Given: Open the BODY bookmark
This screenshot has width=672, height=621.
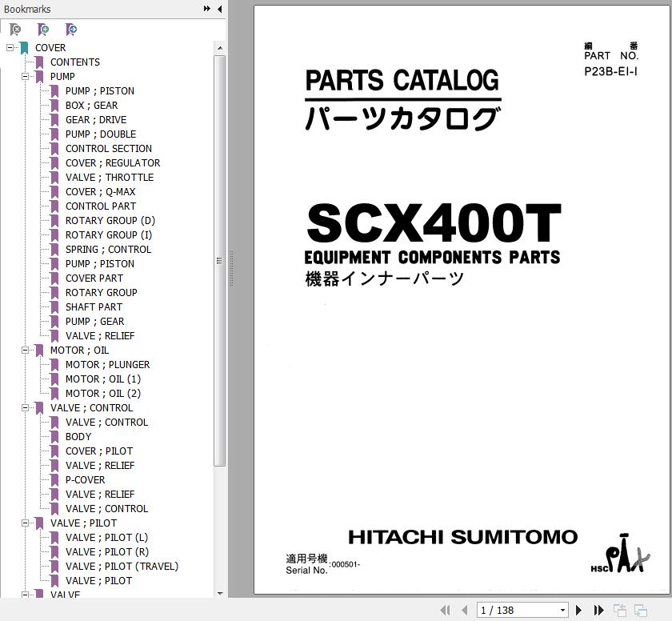Looking at the screenshot, I should click(78, 437).
